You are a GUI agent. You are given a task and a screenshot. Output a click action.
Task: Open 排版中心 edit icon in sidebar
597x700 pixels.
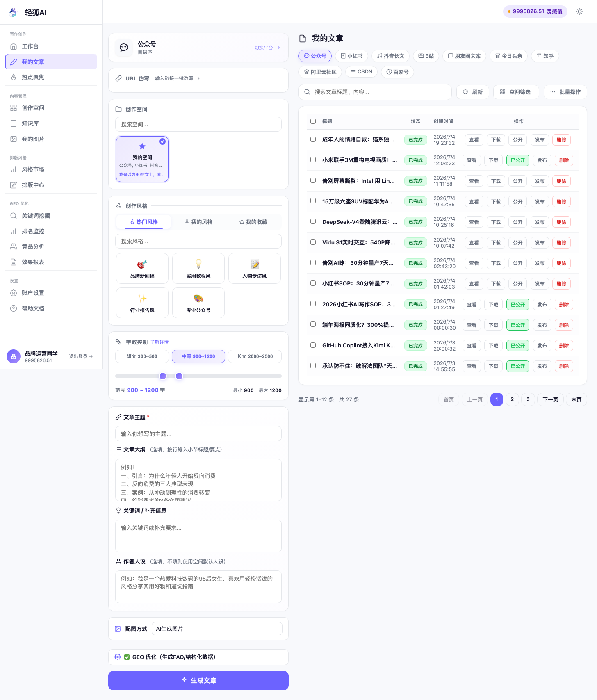point(14,185)
